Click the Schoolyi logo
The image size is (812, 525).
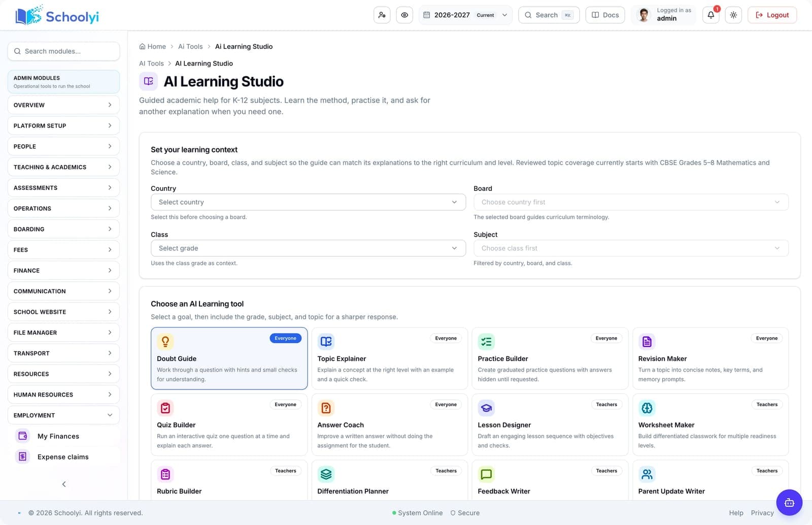pyautogui.click(x=57, y=16)
